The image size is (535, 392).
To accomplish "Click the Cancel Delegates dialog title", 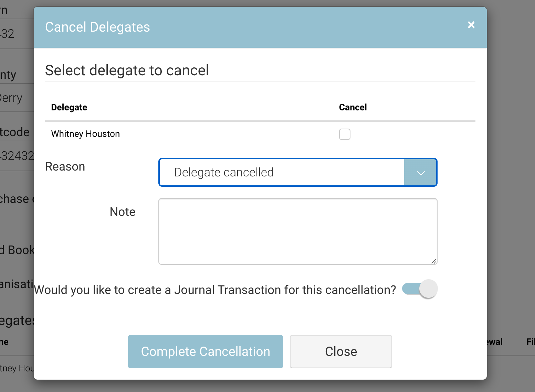I will (97, 27).
